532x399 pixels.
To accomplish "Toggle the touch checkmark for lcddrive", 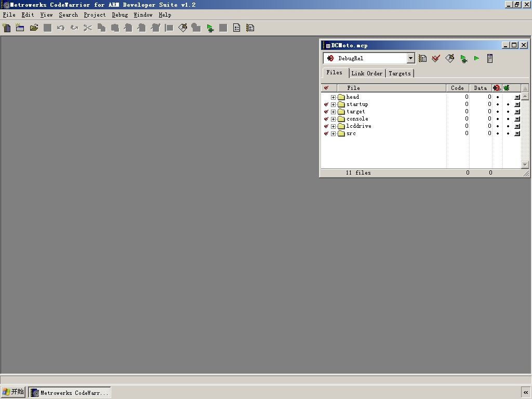I will tap(326, 126).
